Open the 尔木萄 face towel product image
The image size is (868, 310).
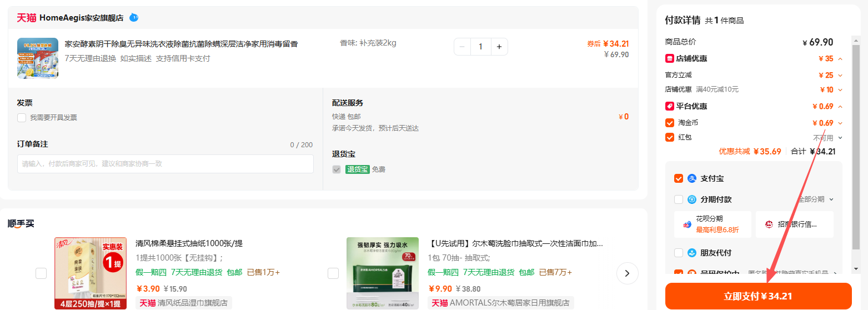tap(383, 273)
